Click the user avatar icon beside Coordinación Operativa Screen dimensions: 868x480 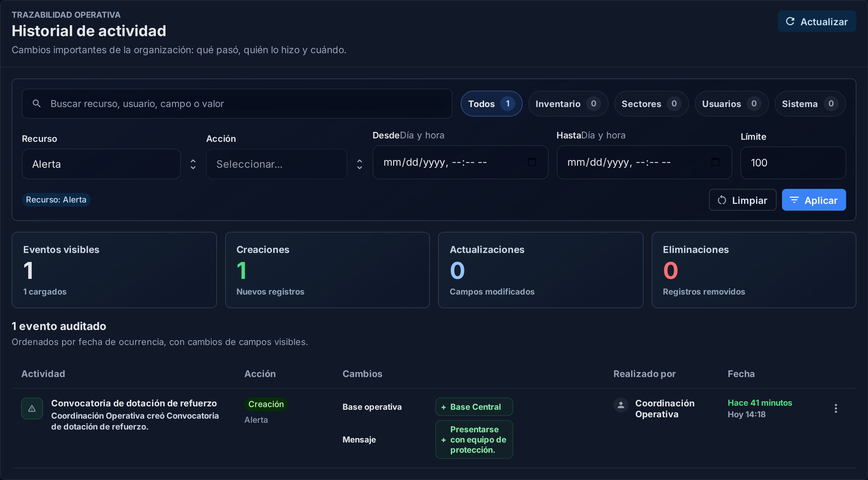click(x=621, y=405)
